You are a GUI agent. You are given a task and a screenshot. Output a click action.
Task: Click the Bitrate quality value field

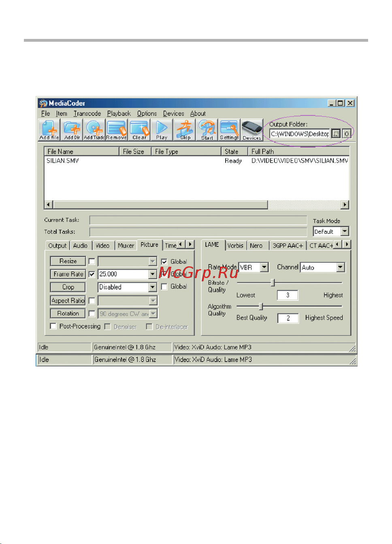point(288,295)
